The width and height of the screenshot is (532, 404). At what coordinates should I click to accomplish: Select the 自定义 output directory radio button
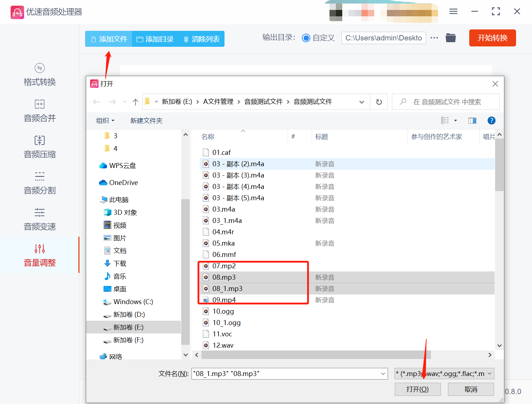[306, 38]
